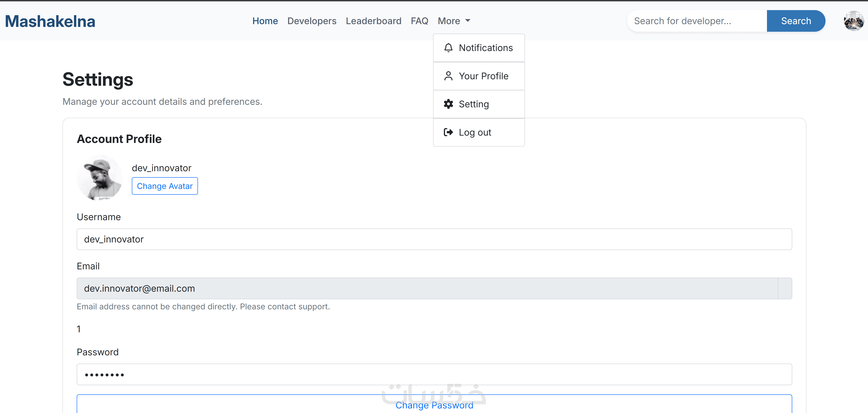Image resolution: width=868 pixels, height=413 pixels.
Task: Click the Mashakelna logo
Action: pyautogui.click(x=50, y=21)
